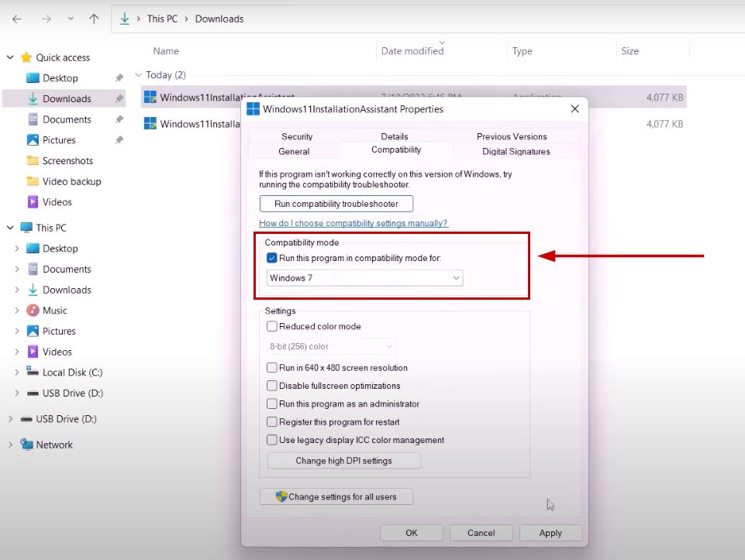Click the Back navigation arrow

coord(17,19)
